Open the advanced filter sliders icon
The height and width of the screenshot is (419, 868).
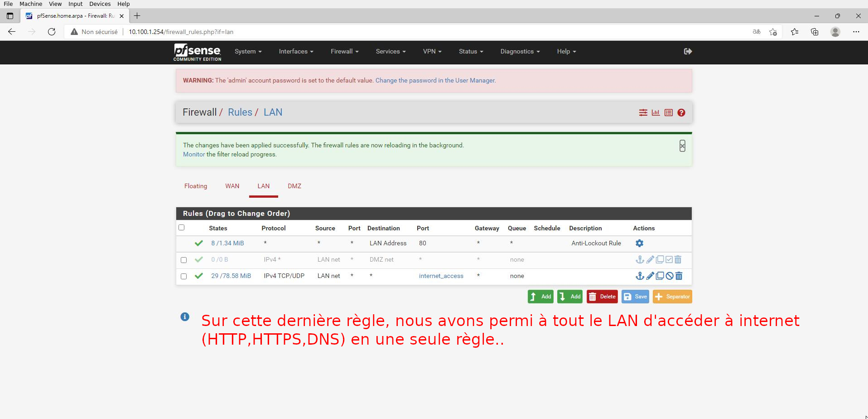pos(643,112)
